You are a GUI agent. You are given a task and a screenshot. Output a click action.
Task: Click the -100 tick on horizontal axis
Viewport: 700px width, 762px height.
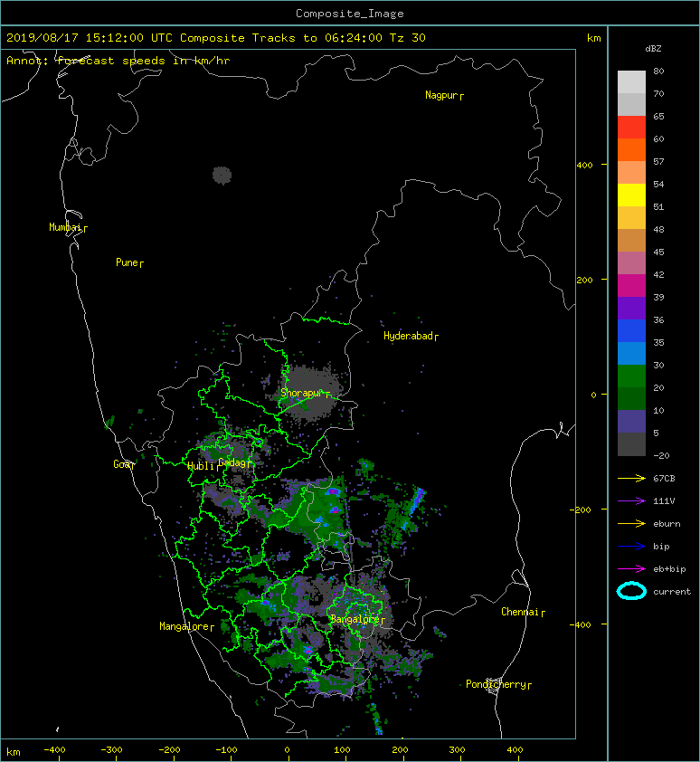tap(226, 750)
